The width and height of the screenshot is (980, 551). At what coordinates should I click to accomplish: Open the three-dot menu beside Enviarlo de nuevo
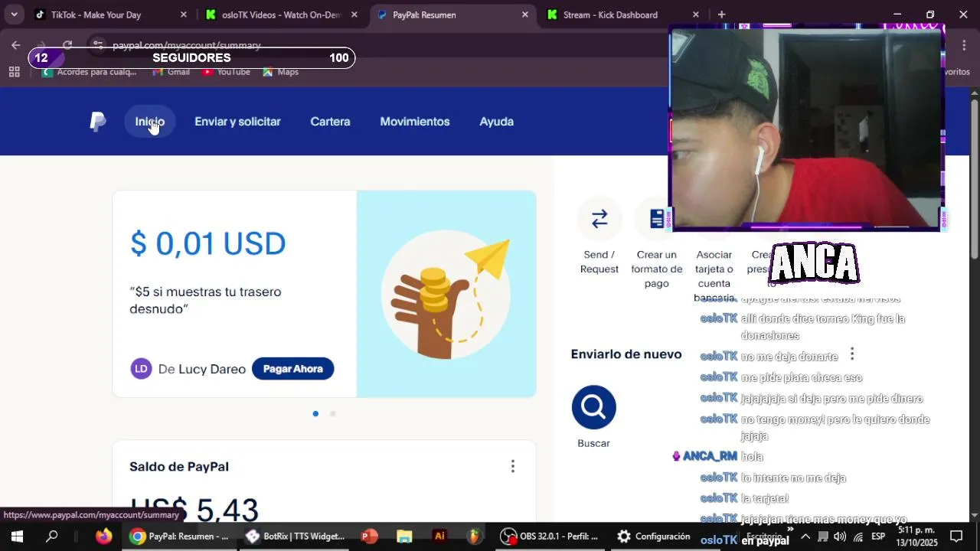click(x=852, y=354)
